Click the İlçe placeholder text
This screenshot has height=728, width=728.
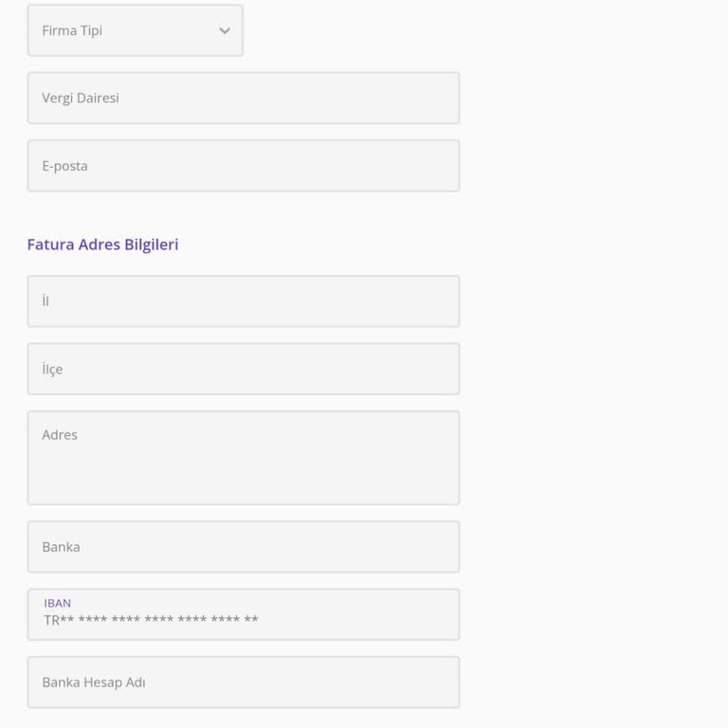(x=52, y=369)
